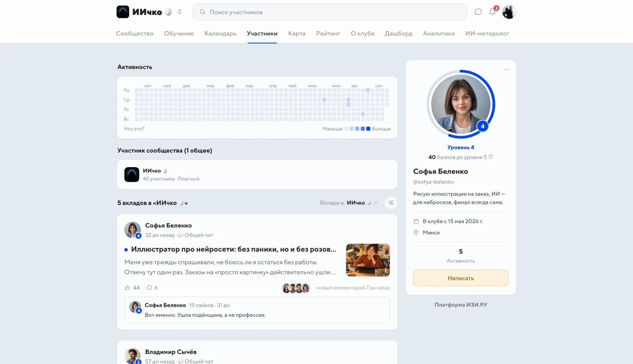Click the commenters avatar group
This screenshot has height=364, width=633.
pos(296,288)
